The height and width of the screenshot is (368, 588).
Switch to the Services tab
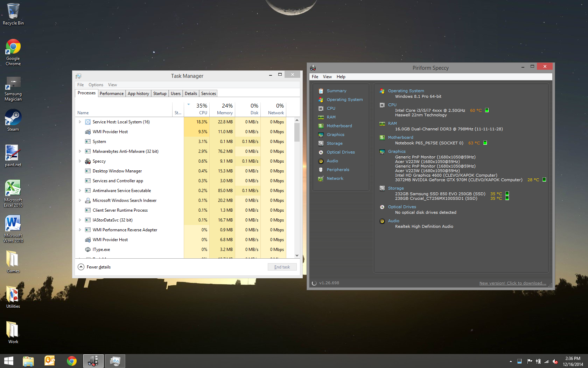click(x=209, y=94)
